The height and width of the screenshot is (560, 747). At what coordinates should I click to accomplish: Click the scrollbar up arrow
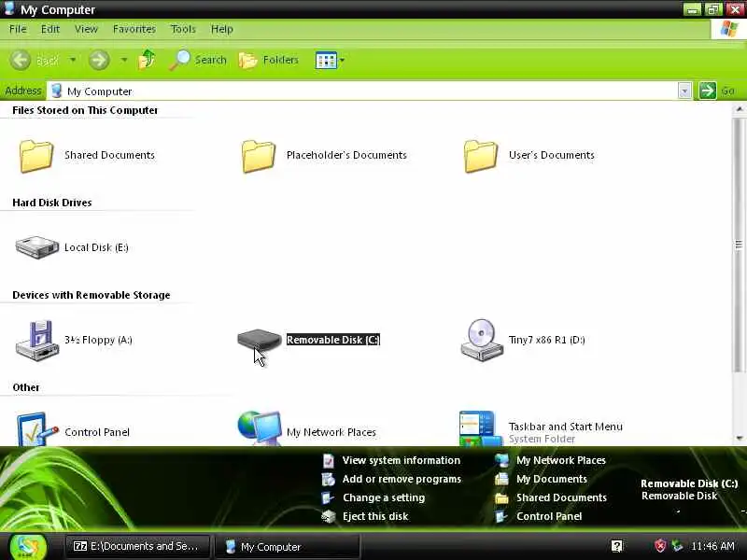tap(739, 109)
